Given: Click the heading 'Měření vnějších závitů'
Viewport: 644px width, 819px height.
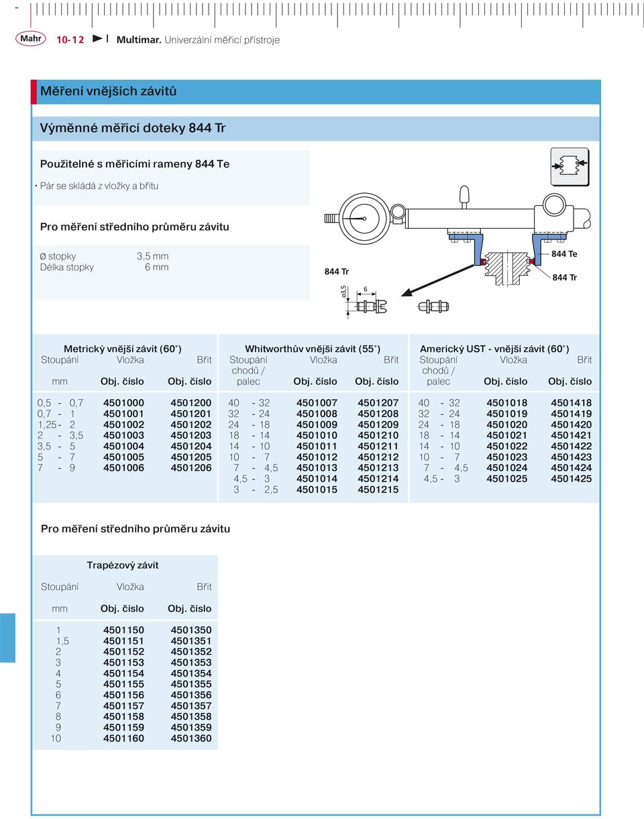Looking at the screenshot, I should [x=108, y=91].
